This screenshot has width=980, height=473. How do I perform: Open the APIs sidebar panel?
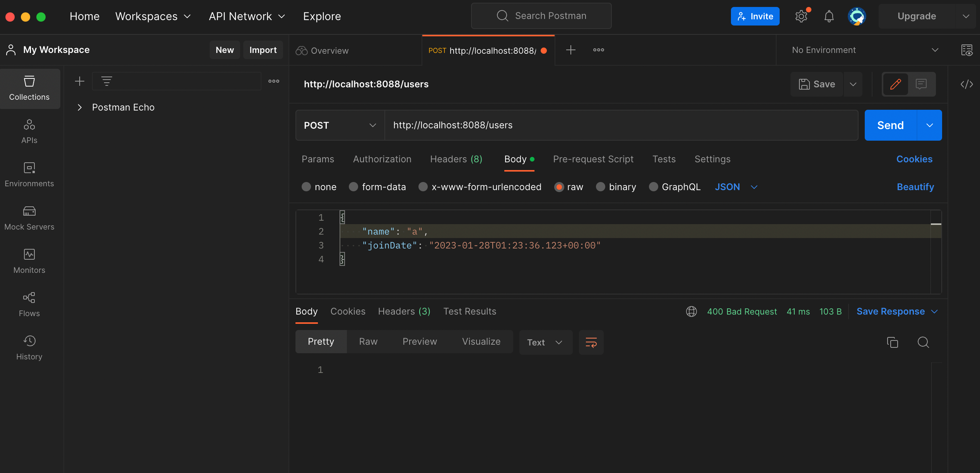click(x=29, y=132)
